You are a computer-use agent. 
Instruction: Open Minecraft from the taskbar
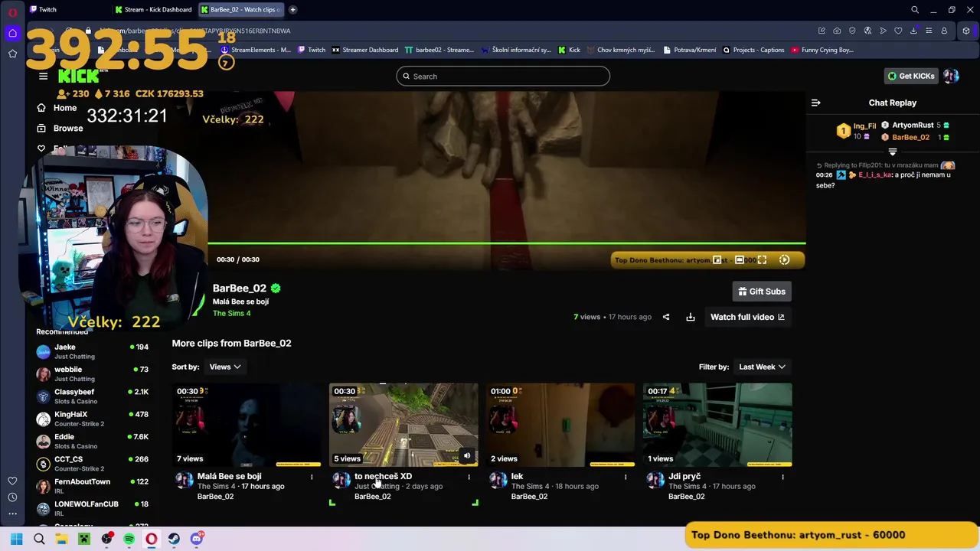click(84, 539)
